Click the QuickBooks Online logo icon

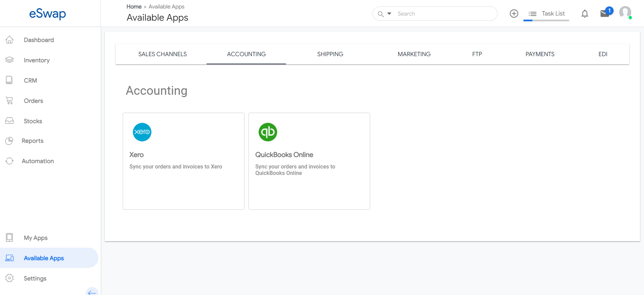tap(268, 132)
